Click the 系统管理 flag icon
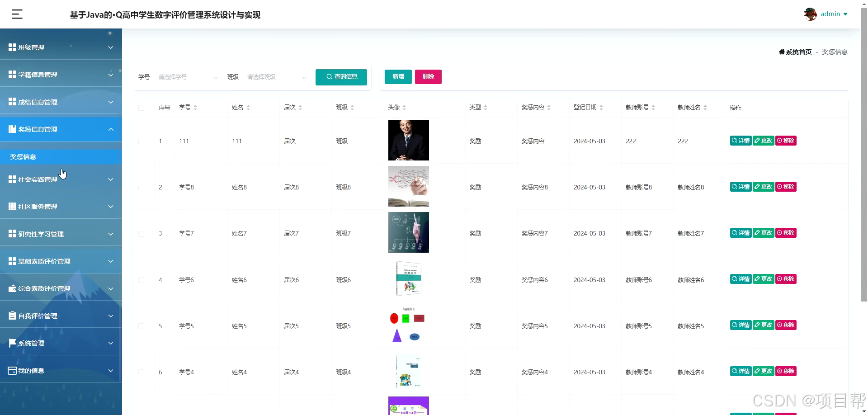868x415 pixels. tap(12, 343)
